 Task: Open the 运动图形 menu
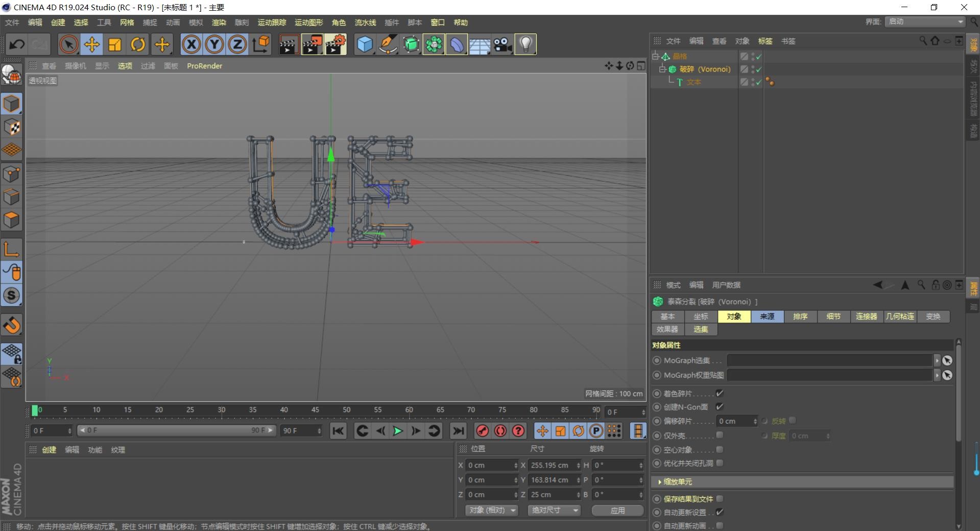309,22
